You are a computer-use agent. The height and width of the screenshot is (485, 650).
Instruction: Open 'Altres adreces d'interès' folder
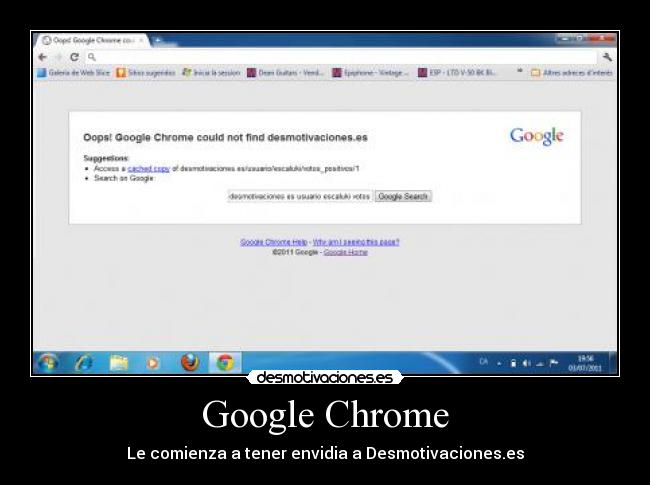[x=572, y=73]
